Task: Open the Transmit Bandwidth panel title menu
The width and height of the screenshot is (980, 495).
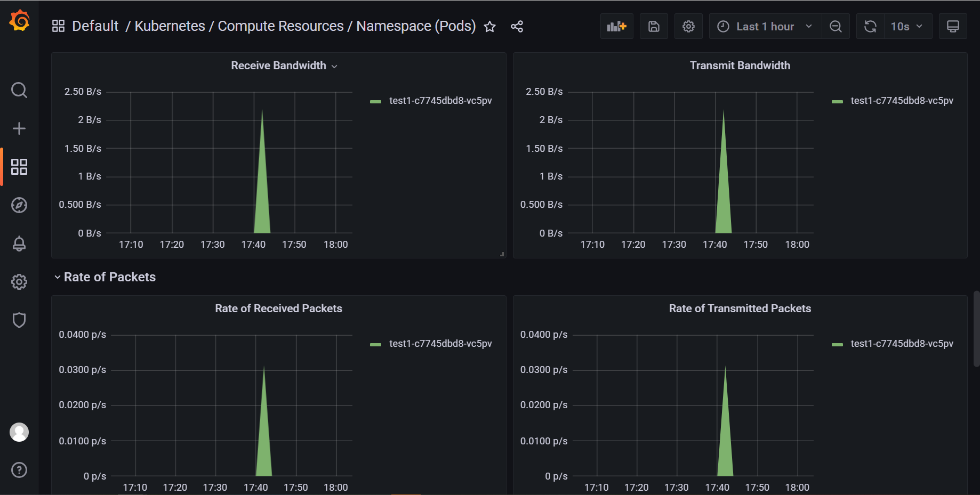Action: 740,66
